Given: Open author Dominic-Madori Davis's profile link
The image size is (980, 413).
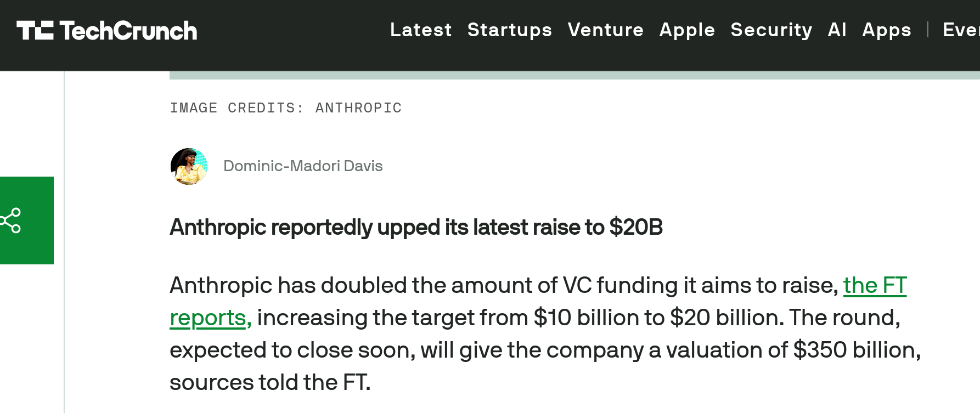Looking at the screenshot, I should [303, 166].
